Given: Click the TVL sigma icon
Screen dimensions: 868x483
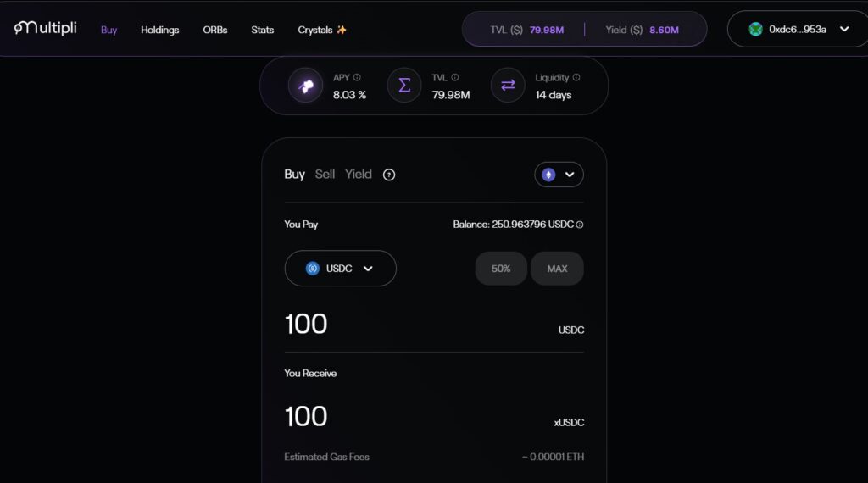Looking at the screenshot, I should coord(404,85).
